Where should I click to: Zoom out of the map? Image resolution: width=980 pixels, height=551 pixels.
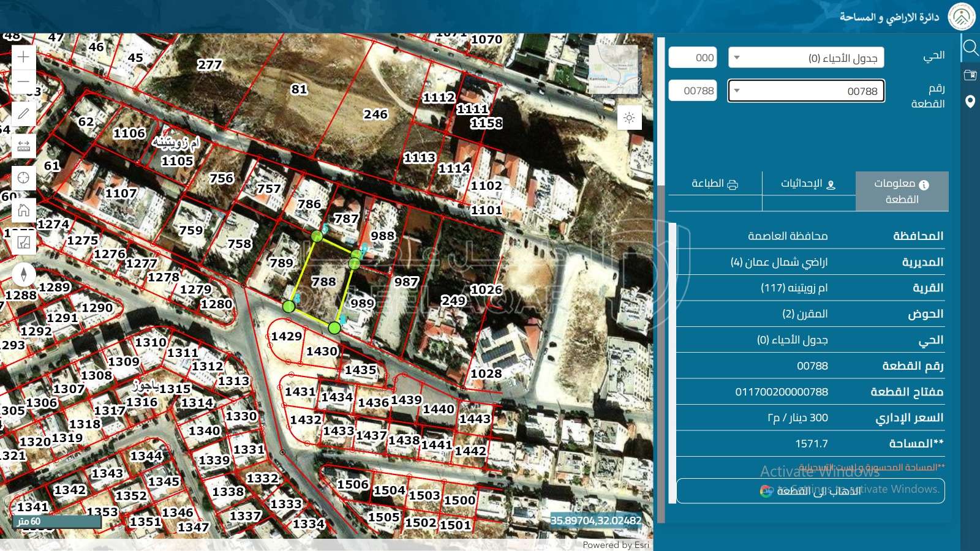click(x=23, y=81)
